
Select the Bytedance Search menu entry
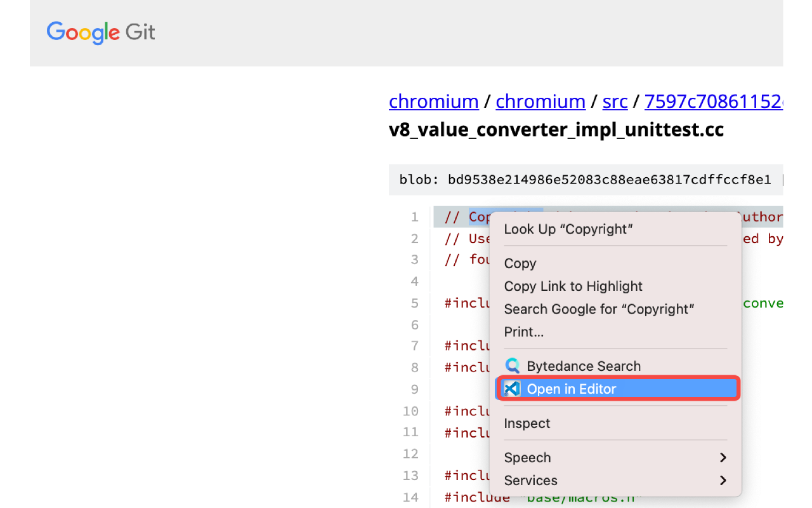pyautogui.click(x=617, y=366)
